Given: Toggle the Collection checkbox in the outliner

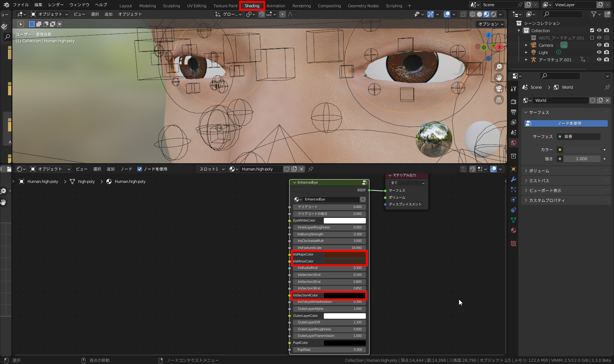Looking at the screenshot, I should coord(592,30).
